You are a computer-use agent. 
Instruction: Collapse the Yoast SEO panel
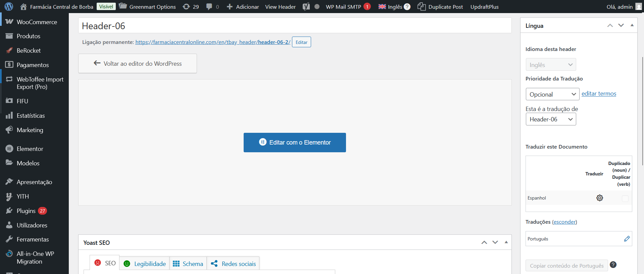click(x=506, y=242)
